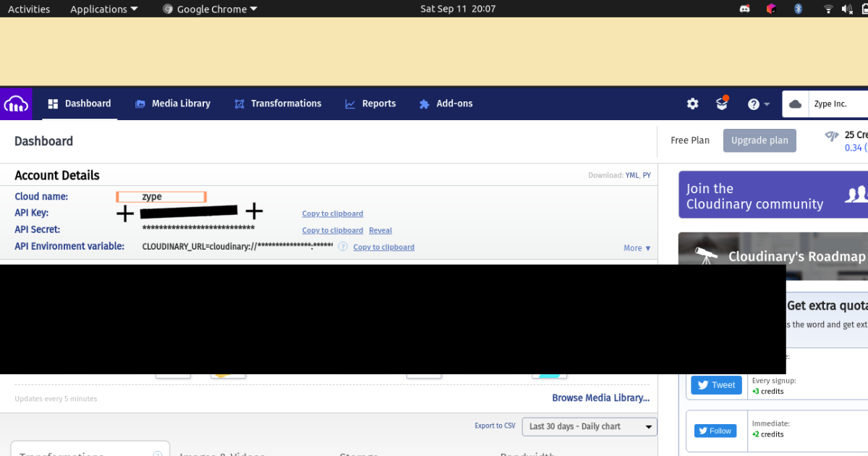Click the +3 credits reward text
The image size is (868, 456).
(767, 391)
